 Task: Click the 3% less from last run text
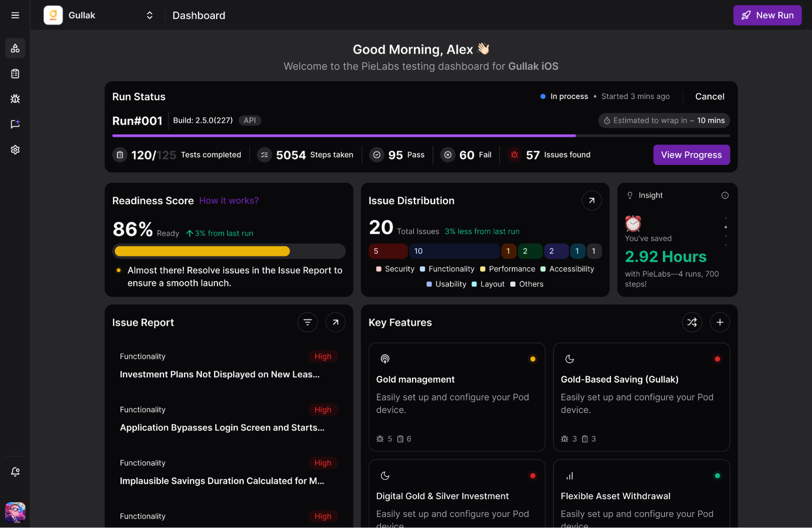coord(482,231)
